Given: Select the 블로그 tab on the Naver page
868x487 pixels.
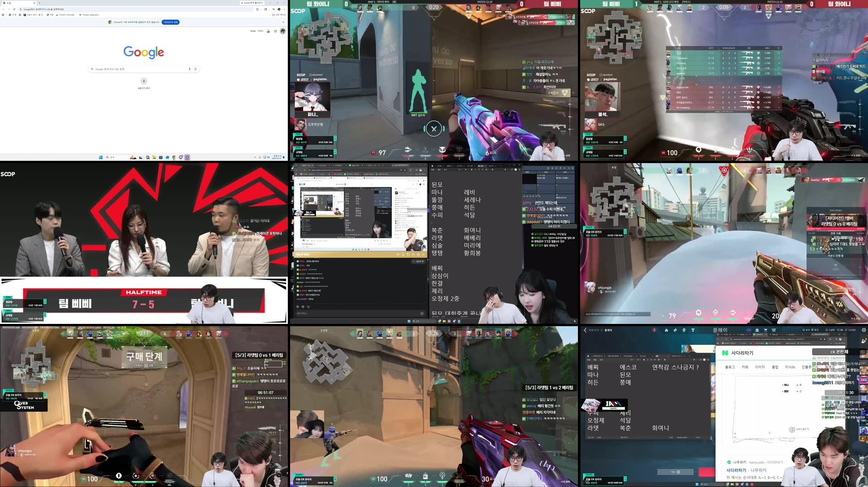Looking at the screenshot, I should (730, 367).
